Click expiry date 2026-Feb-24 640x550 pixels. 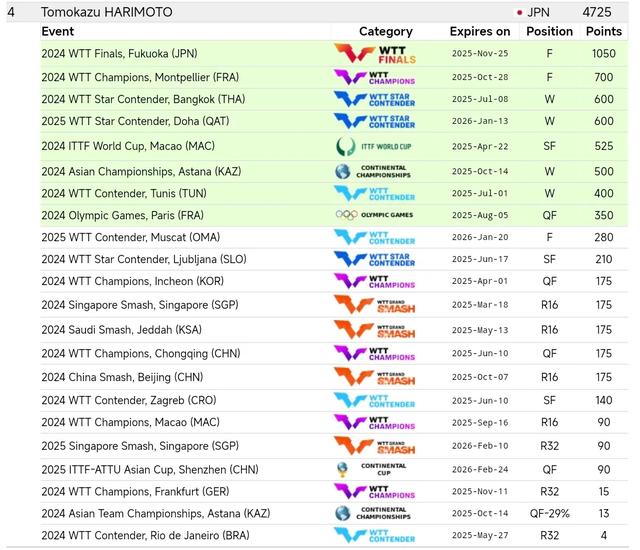pyautogui.click(x=480, y=470)
